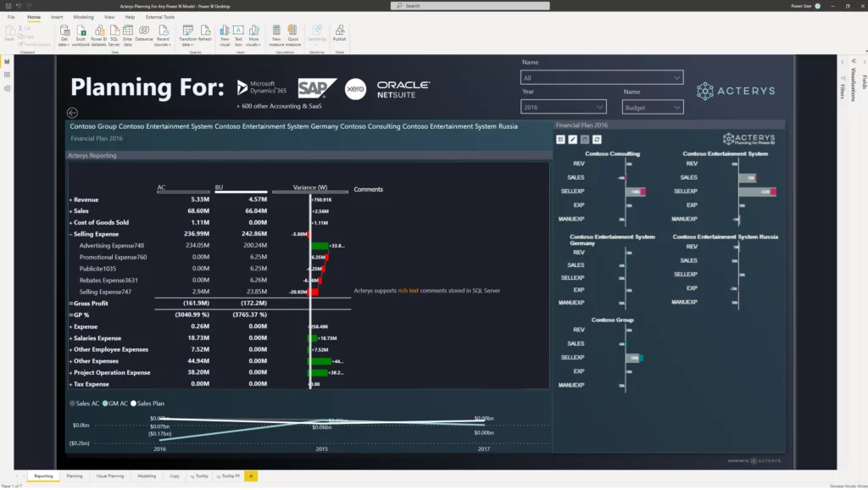Click the Refresh icon in the ribbon
The height and width of the screenshot is (490, 868).
pyautogui.click(x=205, y=31)
